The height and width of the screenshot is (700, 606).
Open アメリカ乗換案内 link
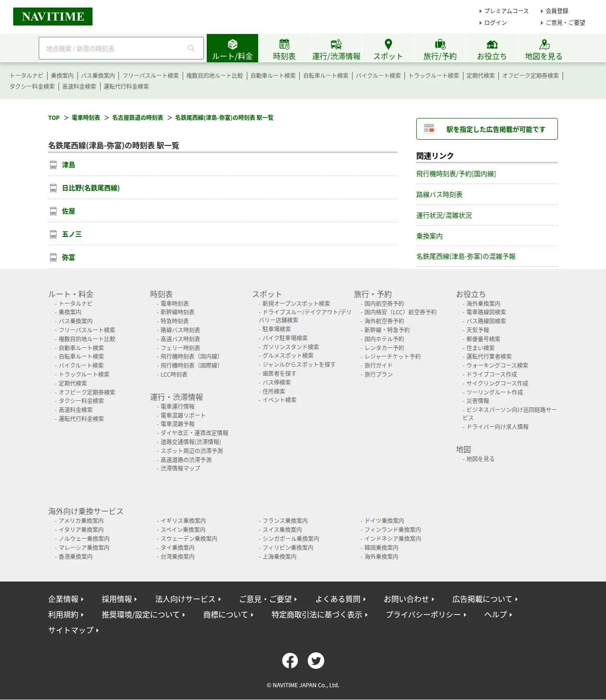[x=81, y=521]
